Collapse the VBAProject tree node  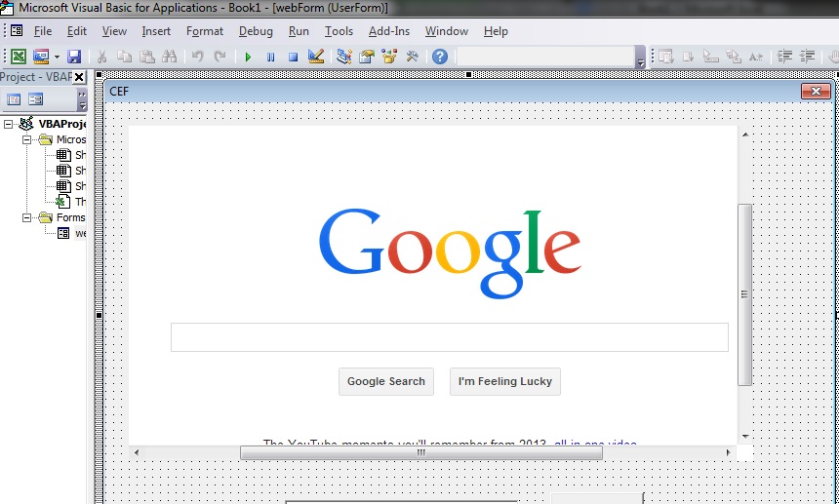pos(8,124)
